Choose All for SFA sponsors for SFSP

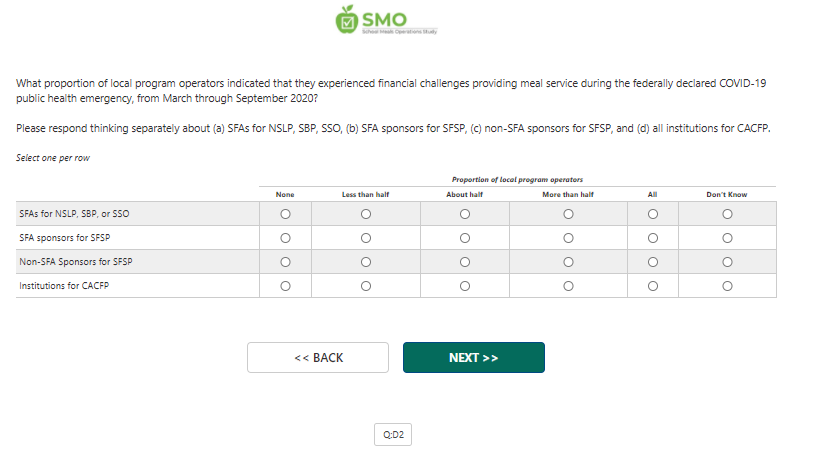pyautogui.click(x=653, y=238)
